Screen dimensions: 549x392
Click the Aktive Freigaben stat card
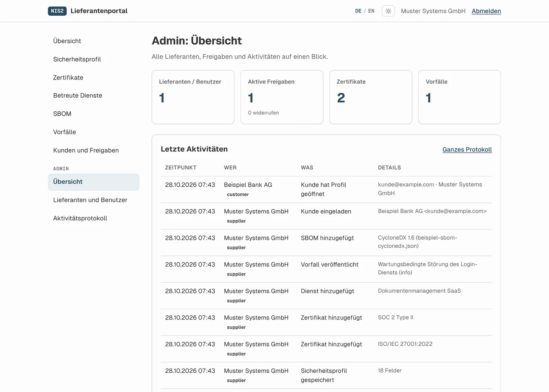tap(282, 97)
